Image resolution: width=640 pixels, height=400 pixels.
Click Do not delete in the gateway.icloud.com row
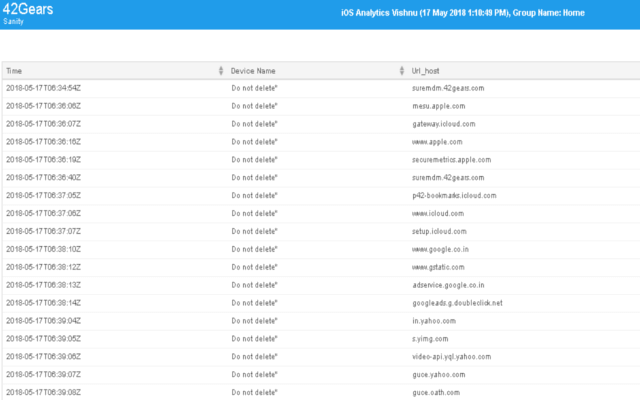pyautogui.click(x=254, y=124)
